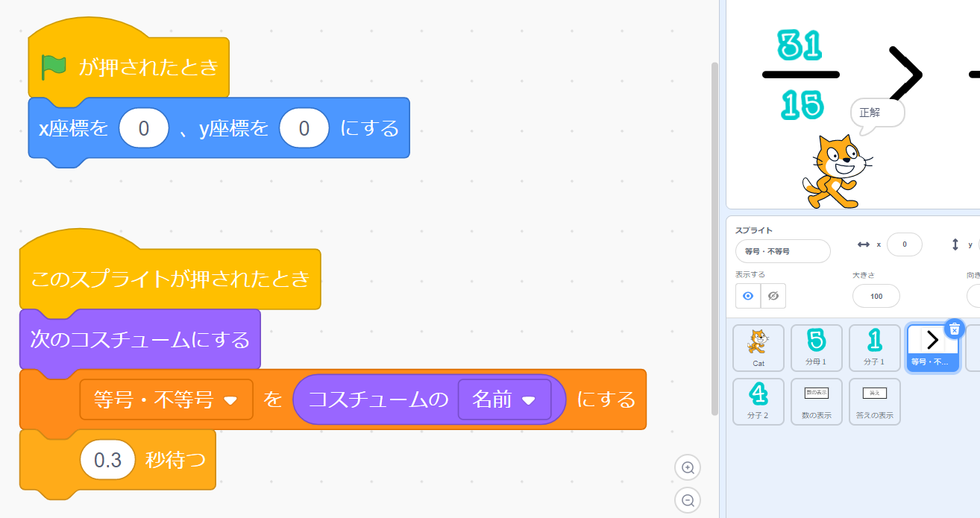The image size is (980, 518).
Task: Change the sprite size value 100
Action: click(876, 296)
